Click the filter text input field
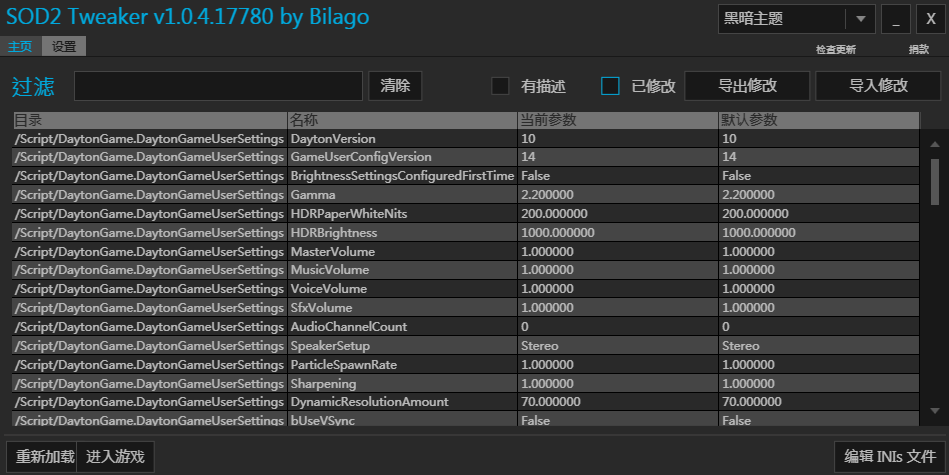 tap(218, 86)
